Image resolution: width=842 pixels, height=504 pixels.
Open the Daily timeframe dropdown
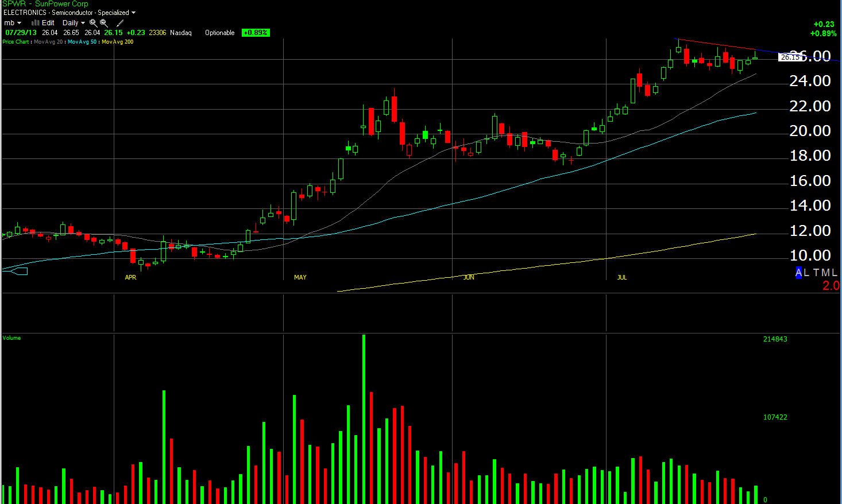pyautogui.click(x=74, y=23)
